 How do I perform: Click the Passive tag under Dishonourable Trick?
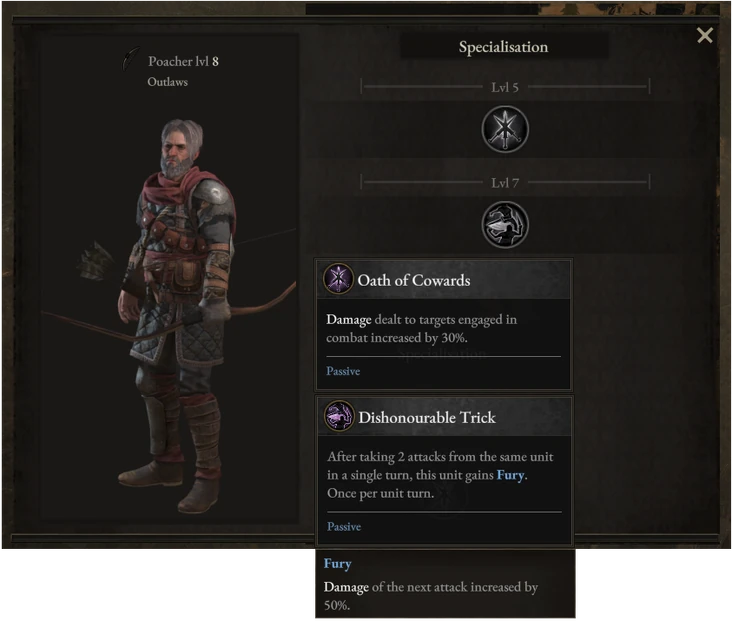click(344, 527)
